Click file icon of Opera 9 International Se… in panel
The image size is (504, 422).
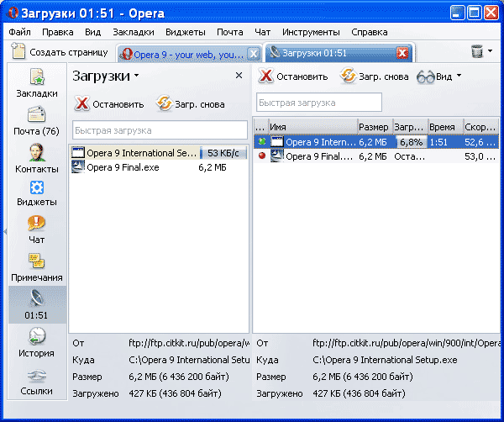78,153
